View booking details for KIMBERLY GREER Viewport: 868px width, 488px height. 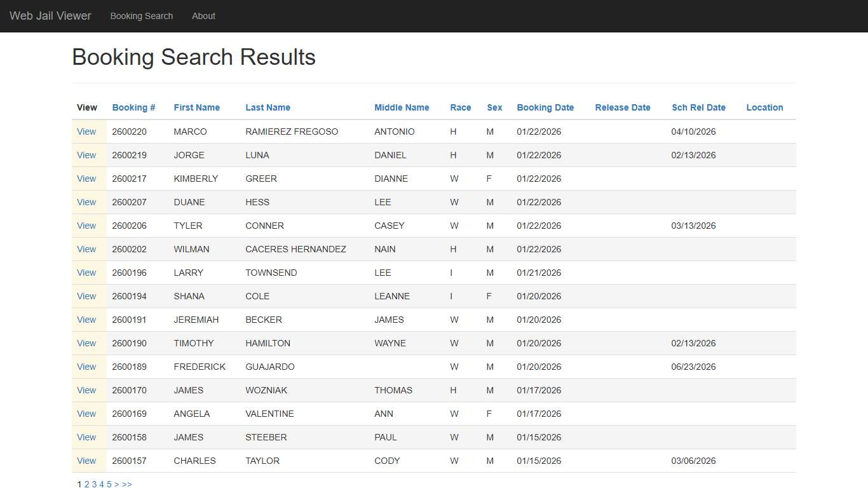pos(86,179)
